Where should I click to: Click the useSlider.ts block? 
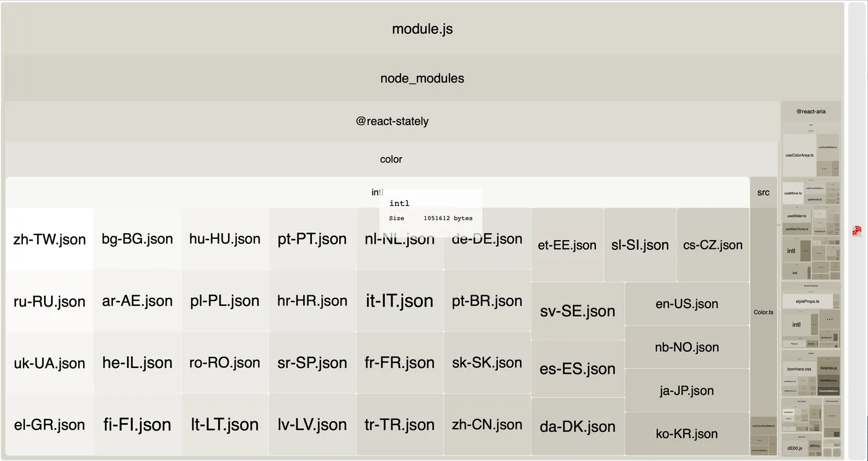796,216
